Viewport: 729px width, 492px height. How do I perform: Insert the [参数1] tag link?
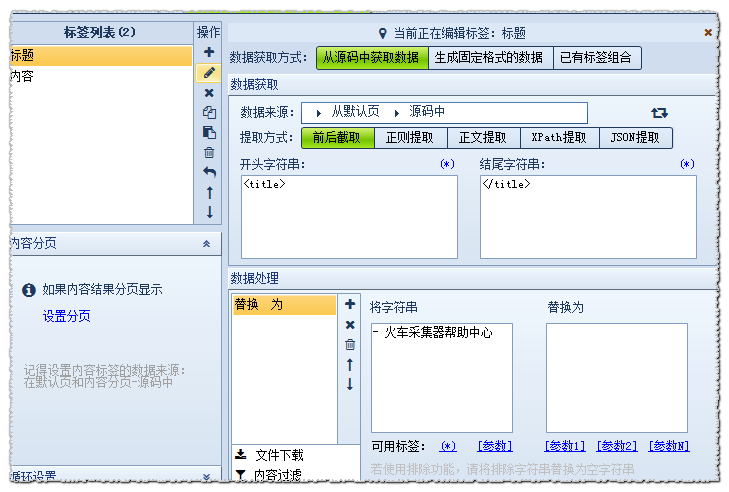tap(565, 446)
